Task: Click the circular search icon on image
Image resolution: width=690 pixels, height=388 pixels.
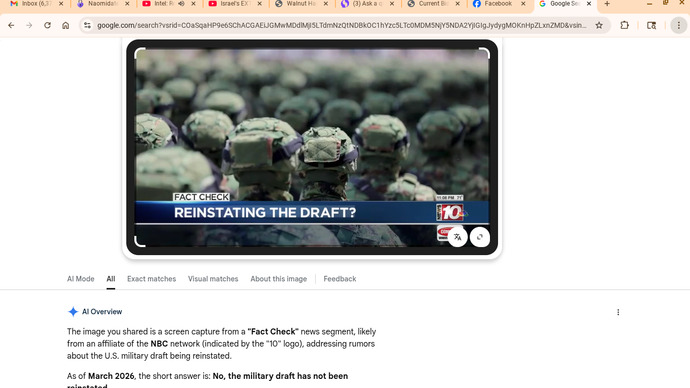Action: (x=480, y=237)
